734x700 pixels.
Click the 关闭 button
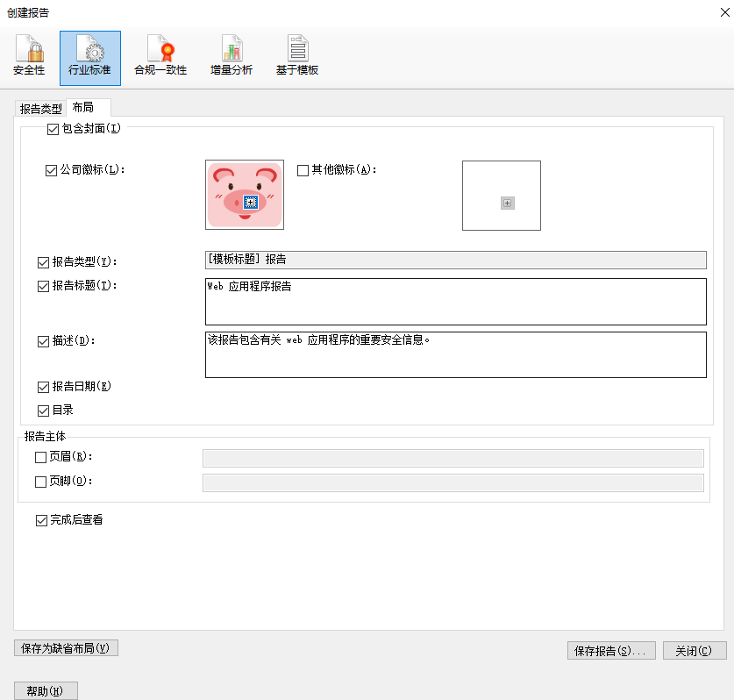click(x=695, y=651)
